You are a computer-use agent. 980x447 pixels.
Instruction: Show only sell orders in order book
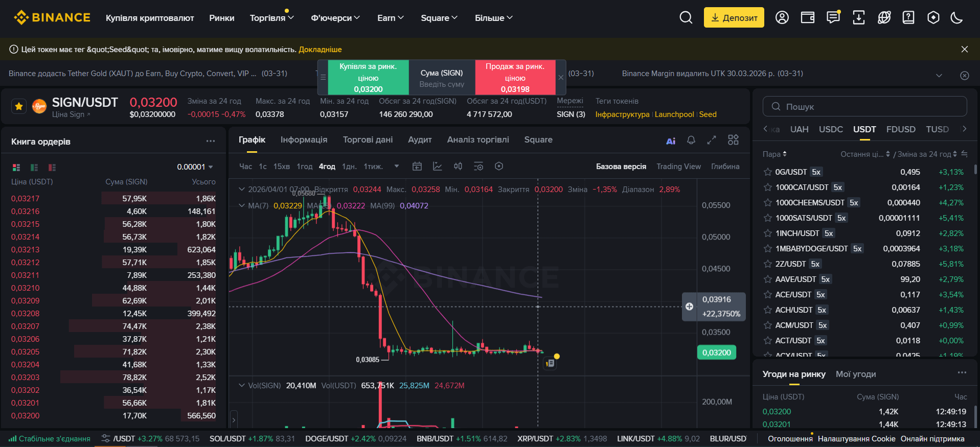point(52,168)
